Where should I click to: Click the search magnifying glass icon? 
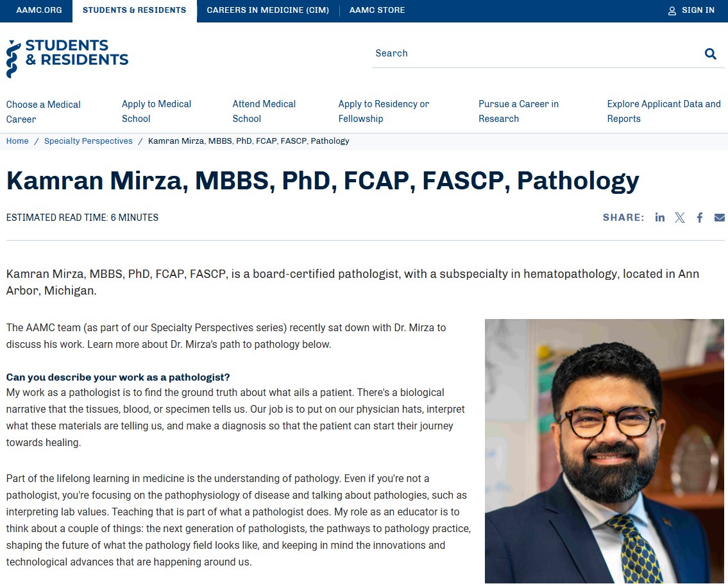[710, 53]
